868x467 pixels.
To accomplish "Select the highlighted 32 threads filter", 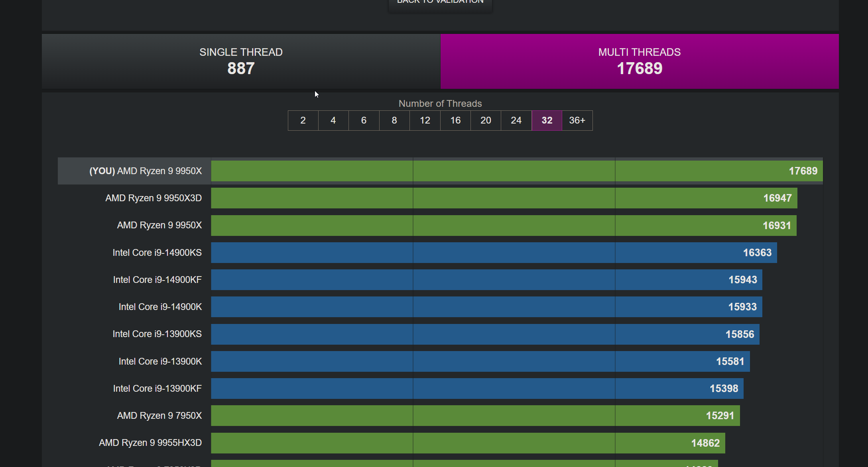I will point(547,120).
